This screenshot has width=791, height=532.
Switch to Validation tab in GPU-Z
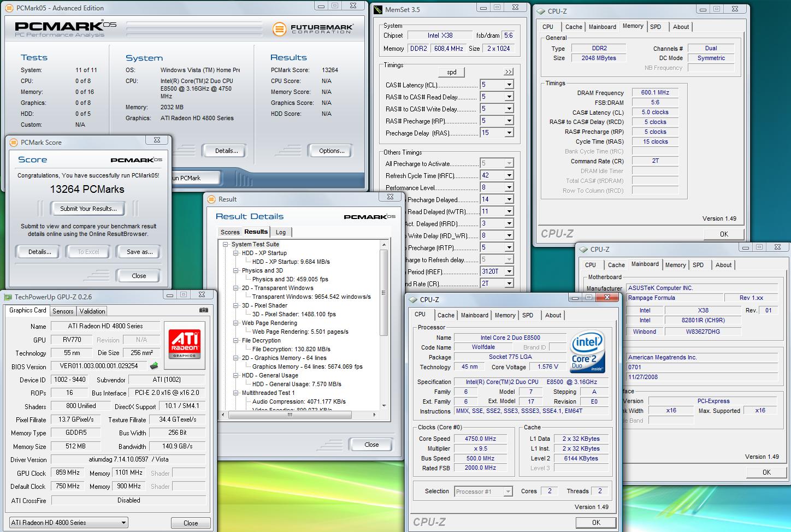click(x=92, y=311)
